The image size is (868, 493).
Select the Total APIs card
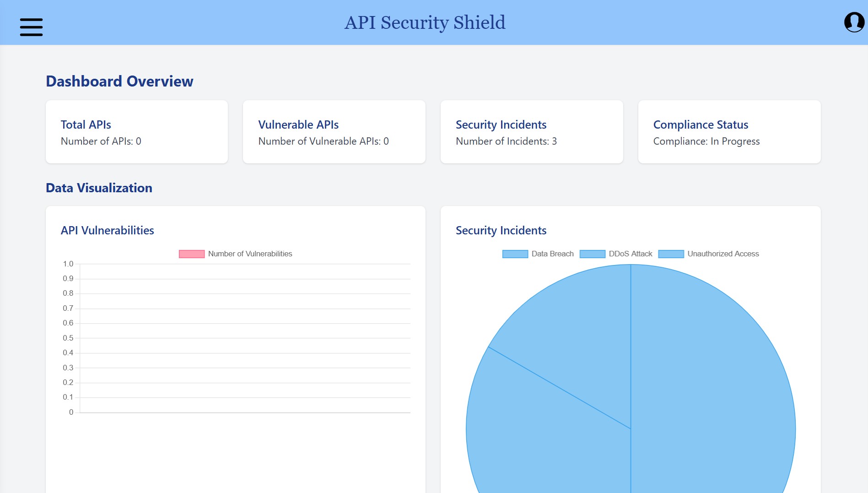click(x=137, y=132)
